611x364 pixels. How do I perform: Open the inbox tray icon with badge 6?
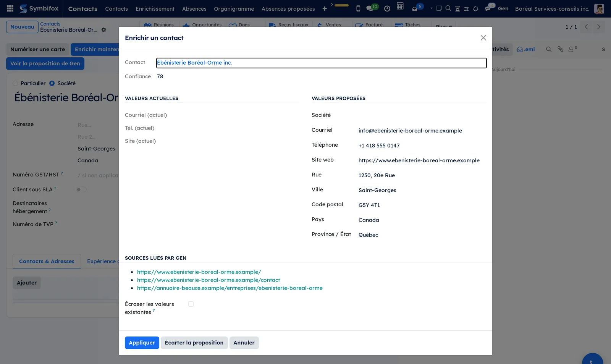click(417, 7)
